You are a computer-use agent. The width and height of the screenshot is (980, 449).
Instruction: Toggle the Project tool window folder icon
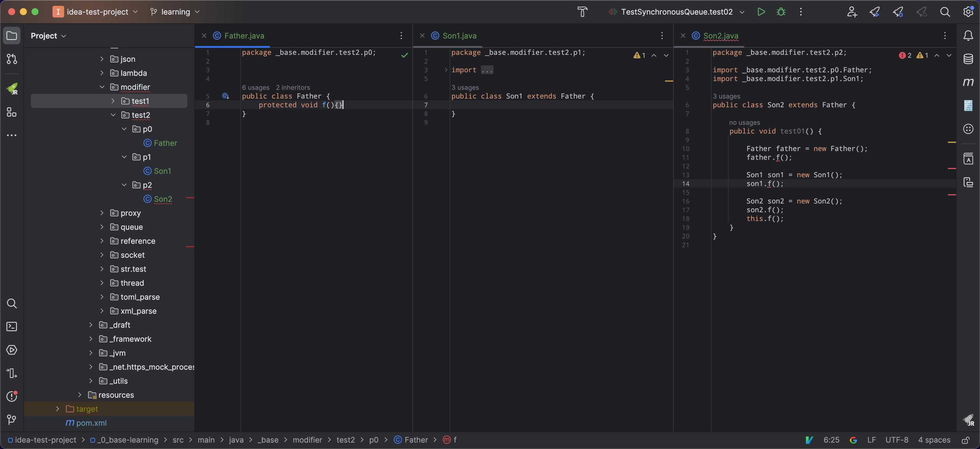click(x=11, y=36)
